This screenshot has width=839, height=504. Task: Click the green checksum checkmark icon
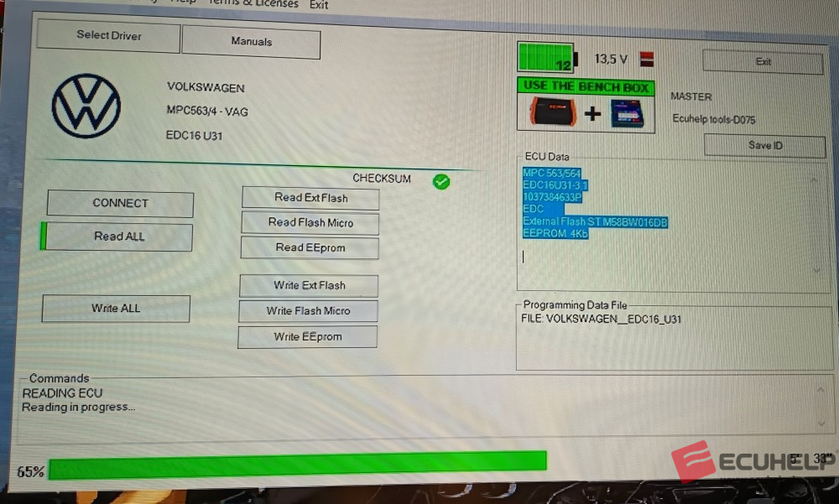tap(441, 181)
